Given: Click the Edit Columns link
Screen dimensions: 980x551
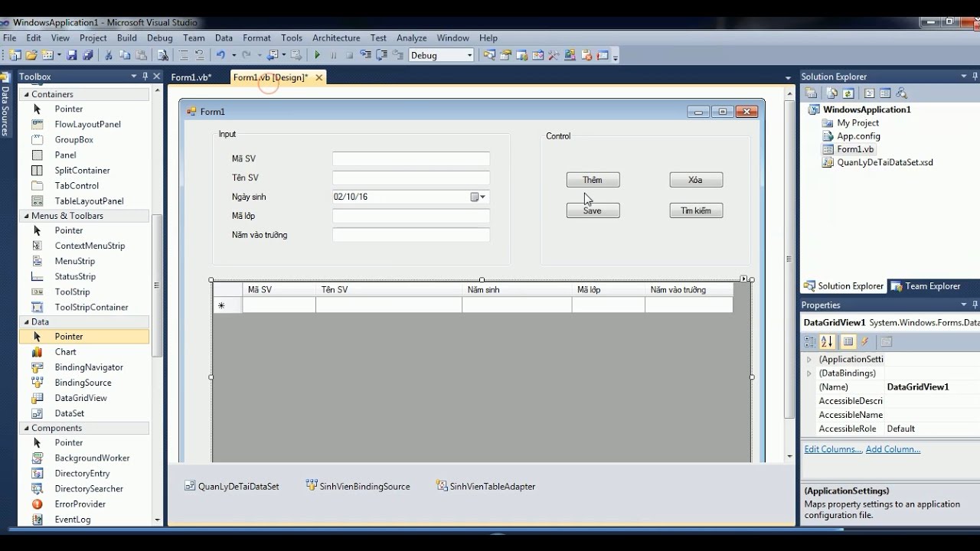Looking at the screenshot, I should [833, 449].
